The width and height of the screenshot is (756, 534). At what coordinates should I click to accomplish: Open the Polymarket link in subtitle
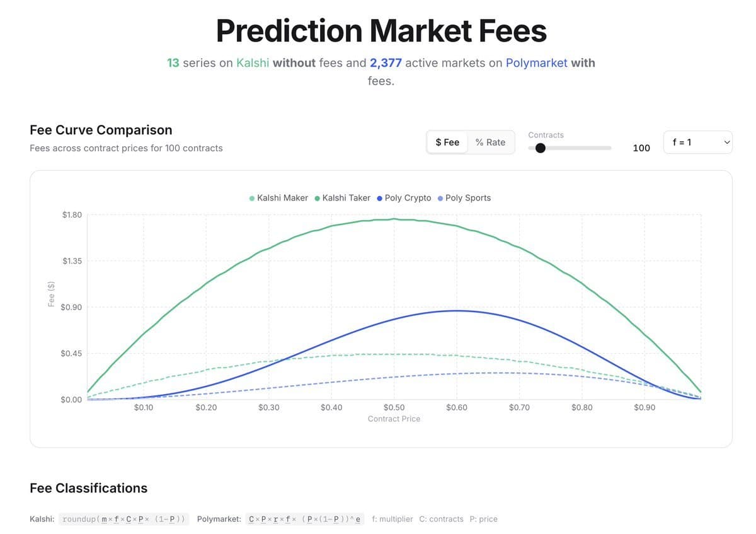pos(537,62)
